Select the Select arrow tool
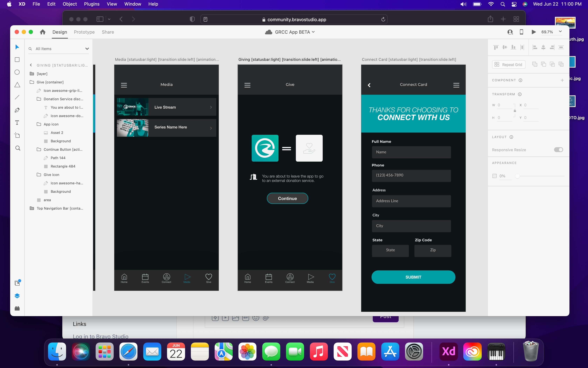The height and width of the screenshot is (368, 588). pyautogui.click(x=17, y=47)
